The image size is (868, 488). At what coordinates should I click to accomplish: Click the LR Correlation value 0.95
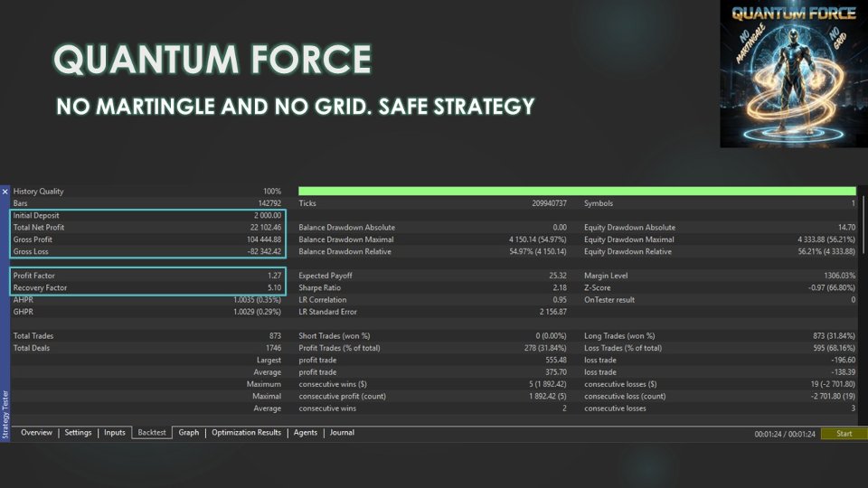pyautogui.click(x=560, y=300)
